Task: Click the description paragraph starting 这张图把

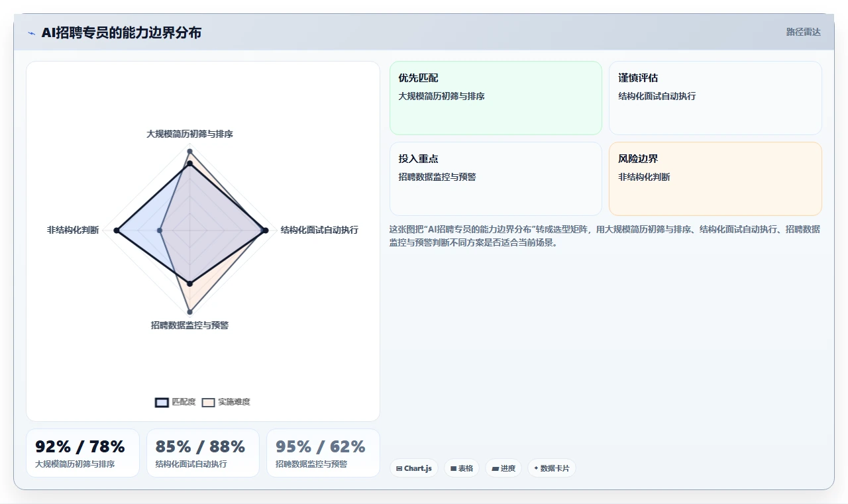Action: pyautogui.click(x=606, y=236)
